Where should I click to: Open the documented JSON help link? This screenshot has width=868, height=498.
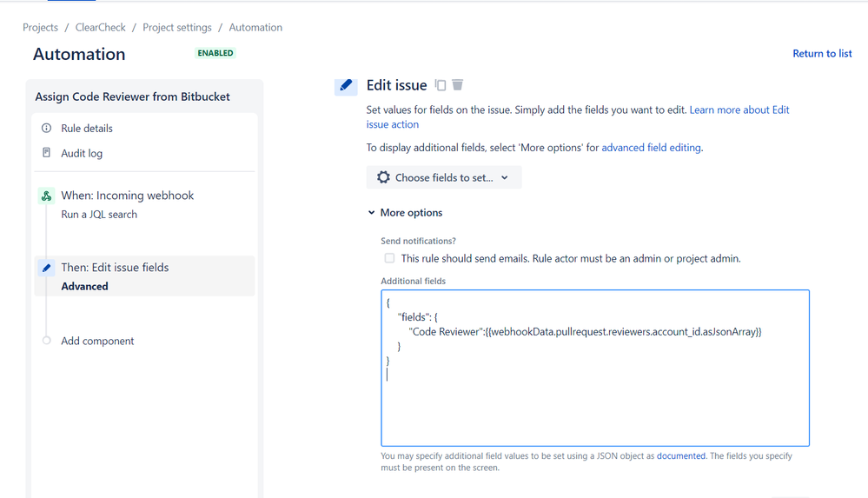click(x=681, y=456)
